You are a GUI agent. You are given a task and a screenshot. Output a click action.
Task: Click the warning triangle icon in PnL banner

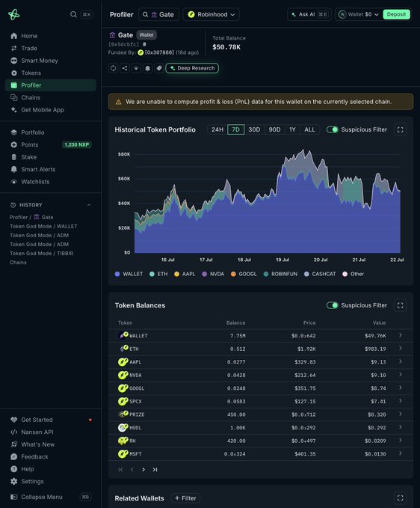[118, 102]
